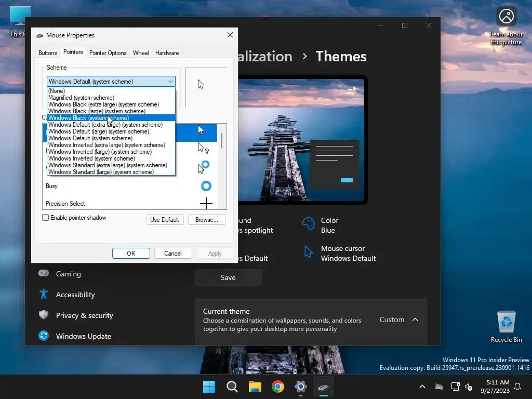Open Mouse cursor Windows Default setting
Image resolution: width=532 pixels, height=399 pixels.
[339, 253]
